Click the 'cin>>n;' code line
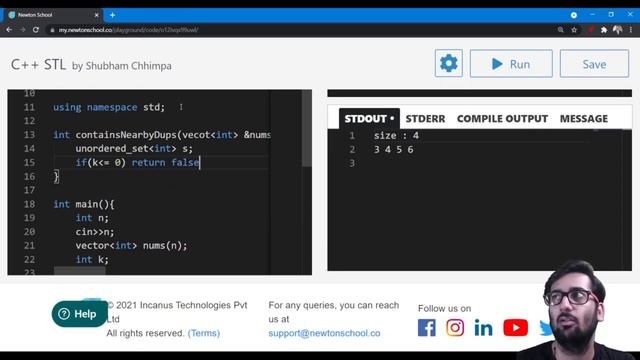 pyautogui.click(x=95, y=232)
